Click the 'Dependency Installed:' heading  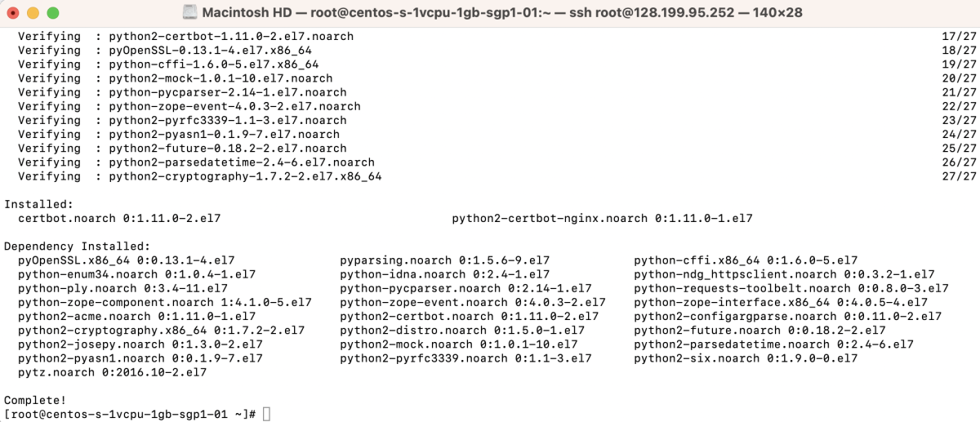[x=77, y=247]
